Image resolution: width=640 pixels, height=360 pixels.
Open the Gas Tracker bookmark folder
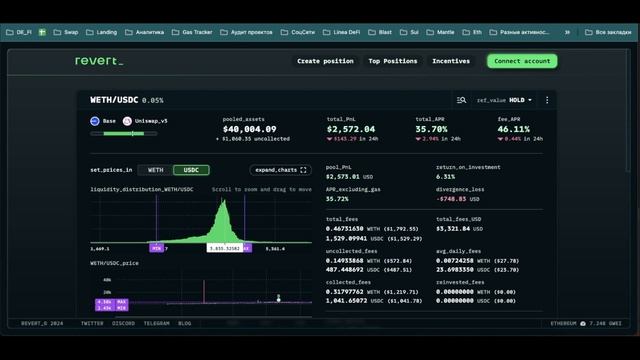pos(192,32)
